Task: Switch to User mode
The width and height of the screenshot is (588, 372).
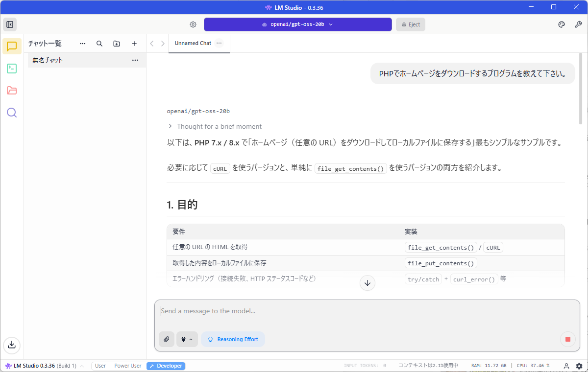Action: point(100,366)
